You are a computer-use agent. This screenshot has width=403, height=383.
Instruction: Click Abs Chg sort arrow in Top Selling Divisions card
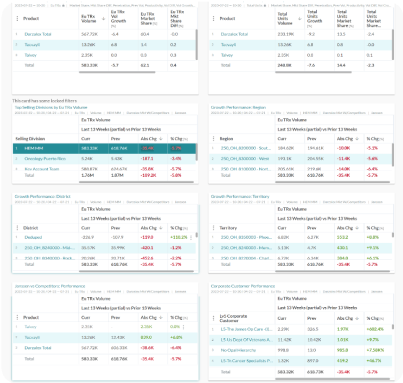(x=161, y=139)
